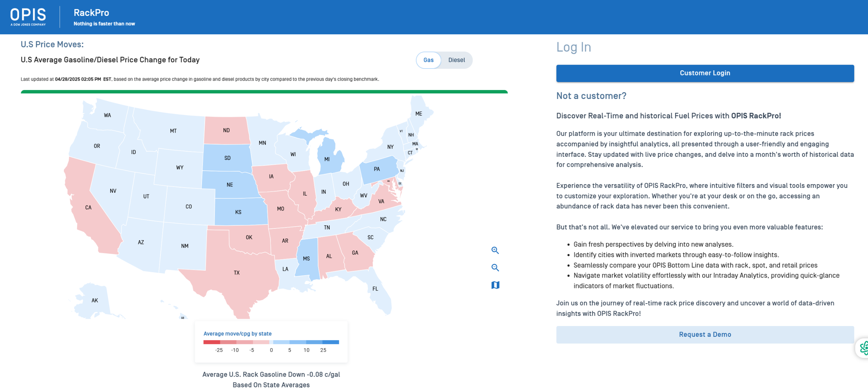
Task: Click the reset map view icon
Action: (495, 285)
